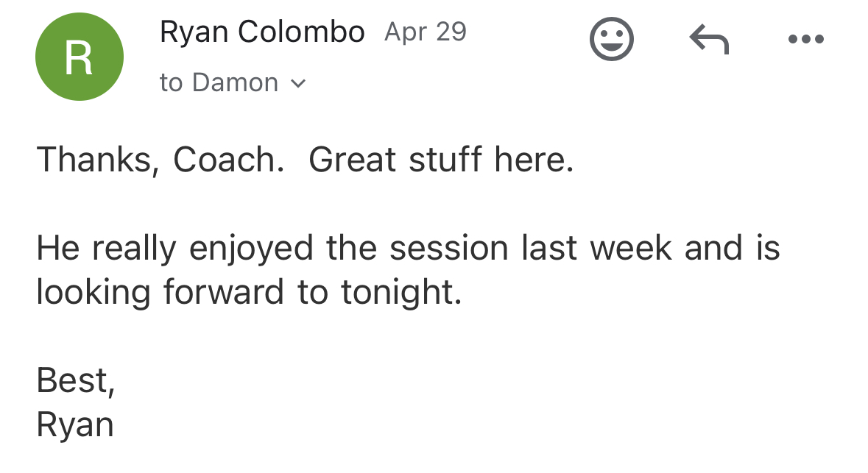868x473 pixels.
Task: Click the "Best," closing line
Action: 75,380
